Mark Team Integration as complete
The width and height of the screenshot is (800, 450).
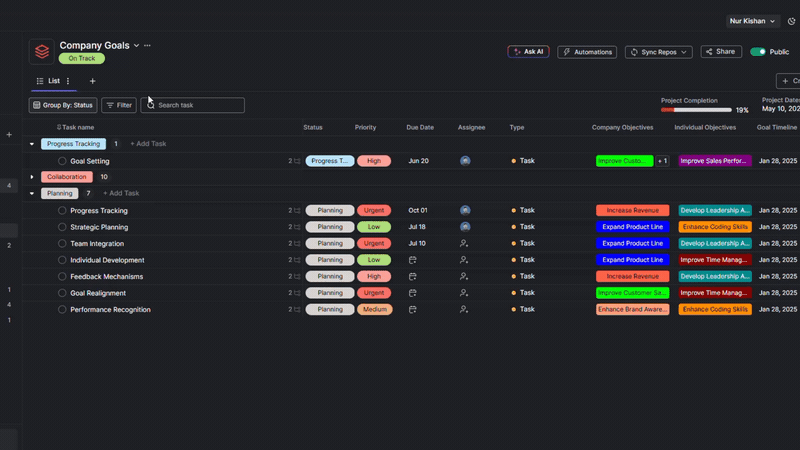tap(62, 243)
